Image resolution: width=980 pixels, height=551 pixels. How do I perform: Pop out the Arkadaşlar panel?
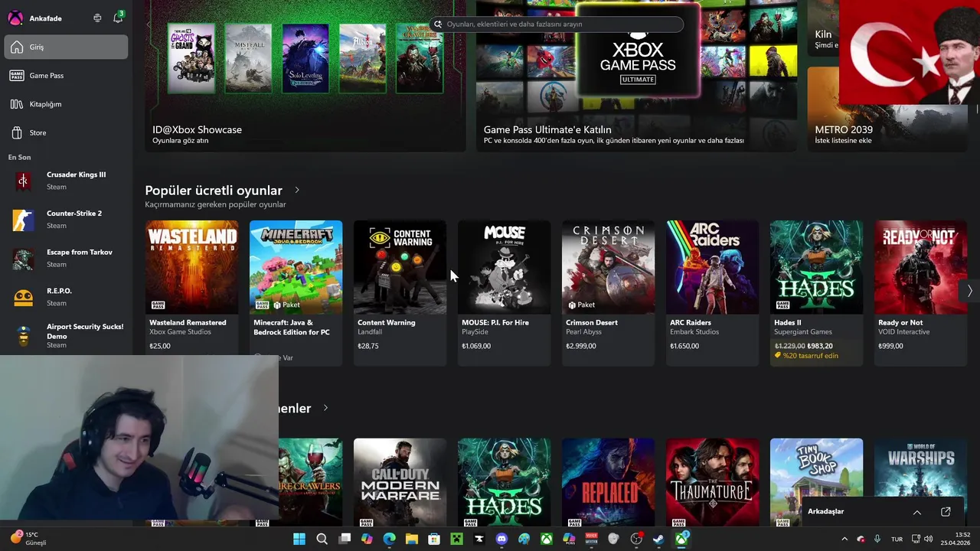click(x=946, y=511)
